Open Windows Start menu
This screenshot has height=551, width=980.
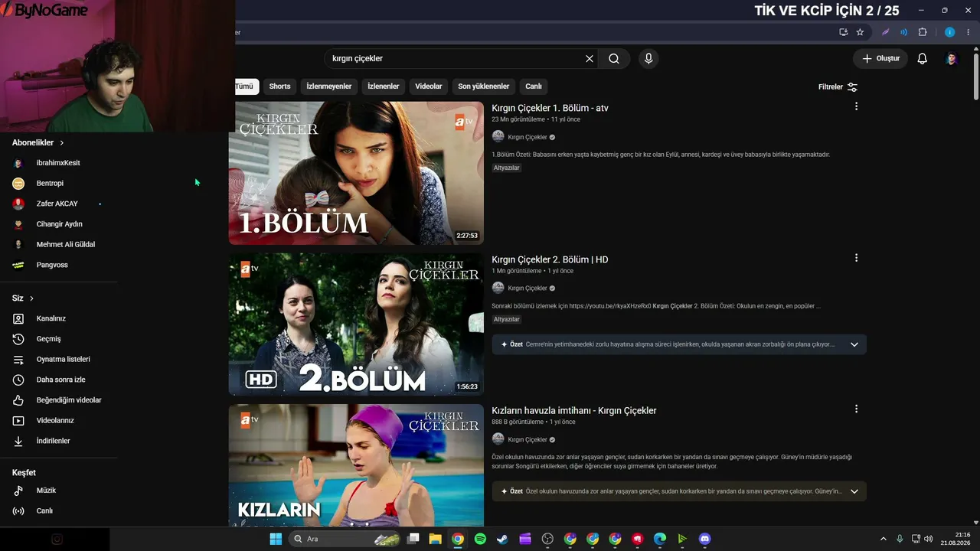coord(276,539)
